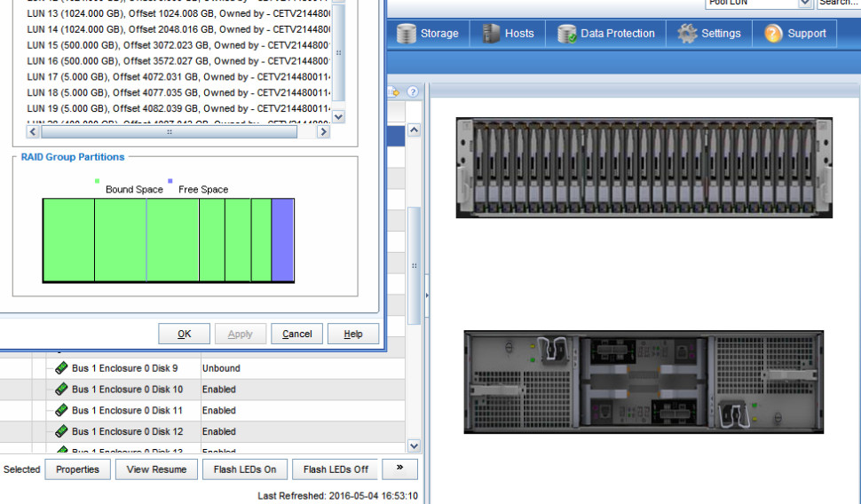Click the purple Free Space partition
This screenshot has width=861, height=504.
[x=282, y=240]
